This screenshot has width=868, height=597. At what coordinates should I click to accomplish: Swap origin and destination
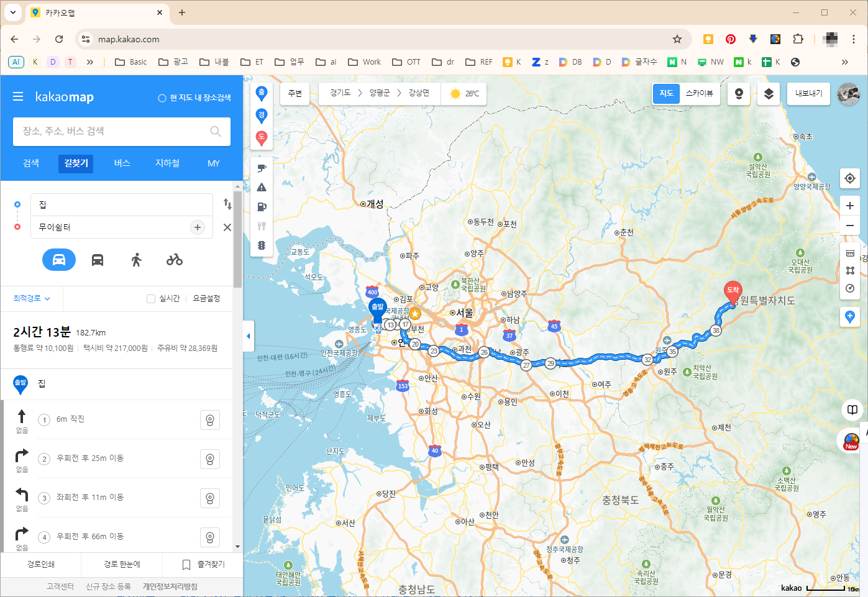tap(227, 204)
